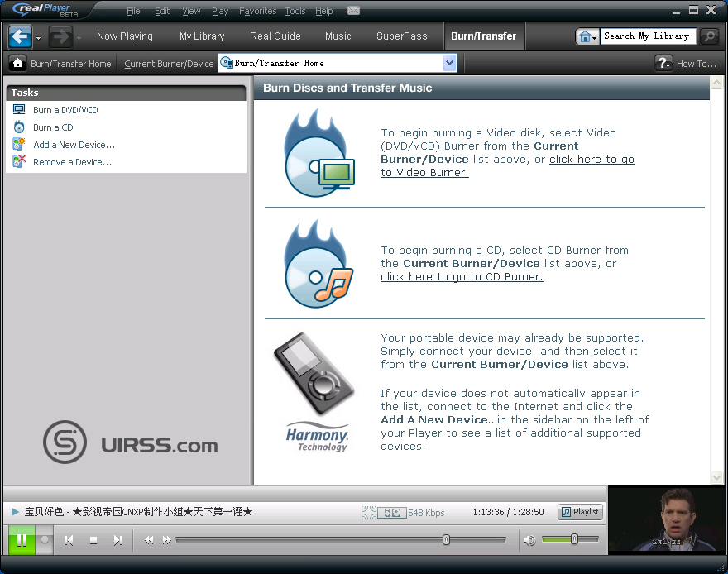Viewport: 728px width, 574px height.
Task: Click the Search My Library field
Action: (648, 36)
